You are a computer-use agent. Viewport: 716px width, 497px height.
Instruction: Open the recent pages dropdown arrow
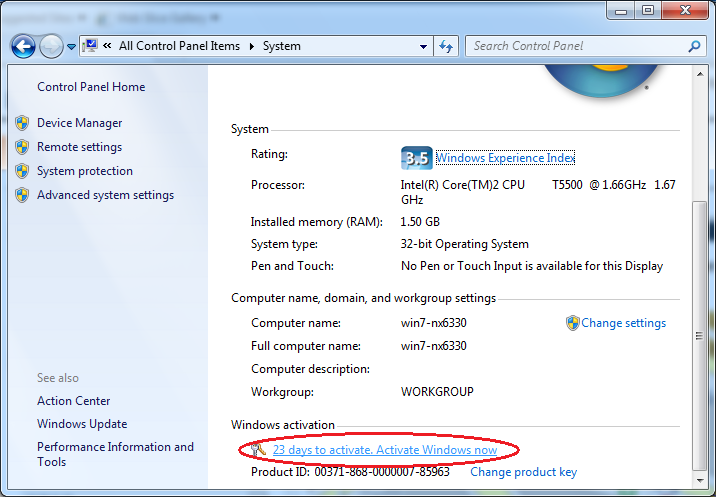pos(71,47)
